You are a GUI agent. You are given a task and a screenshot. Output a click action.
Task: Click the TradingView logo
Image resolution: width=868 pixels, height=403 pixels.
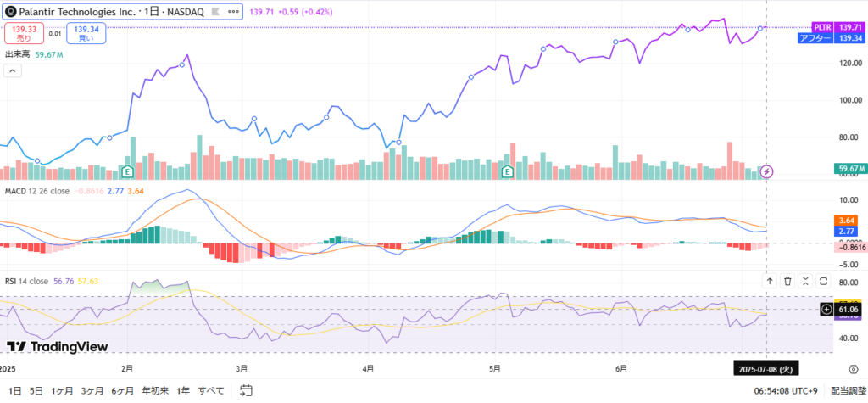pos(57,346)
